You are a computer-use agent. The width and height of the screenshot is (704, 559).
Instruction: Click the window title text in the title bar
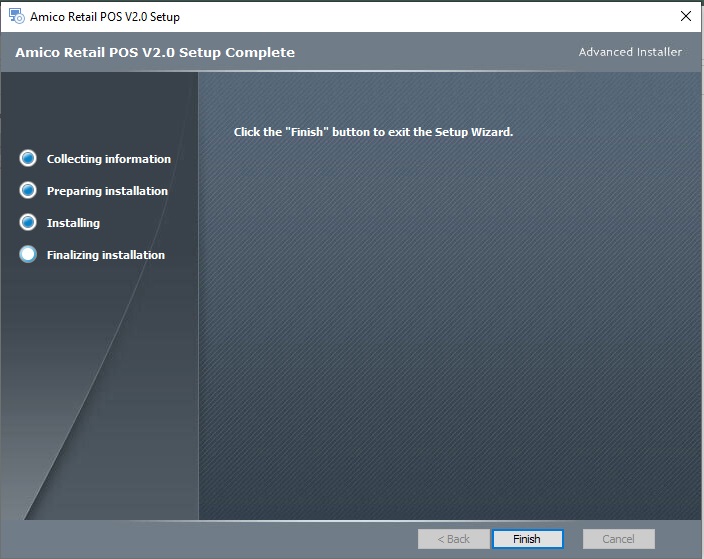coord(105,17)
